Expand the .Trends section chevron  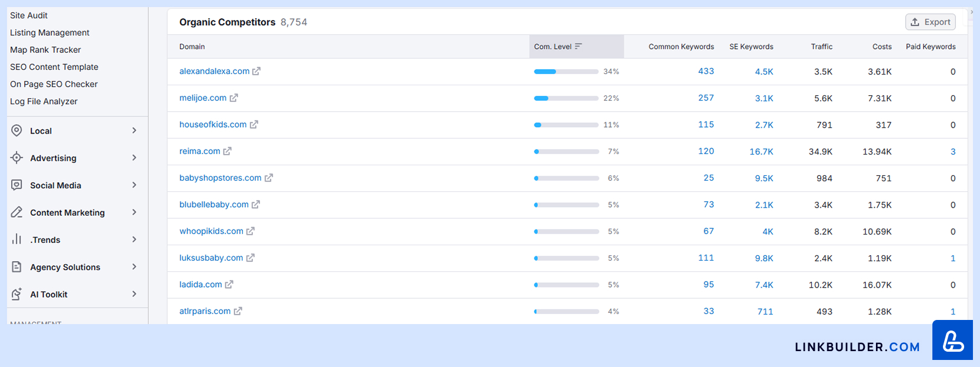(134, 239)
